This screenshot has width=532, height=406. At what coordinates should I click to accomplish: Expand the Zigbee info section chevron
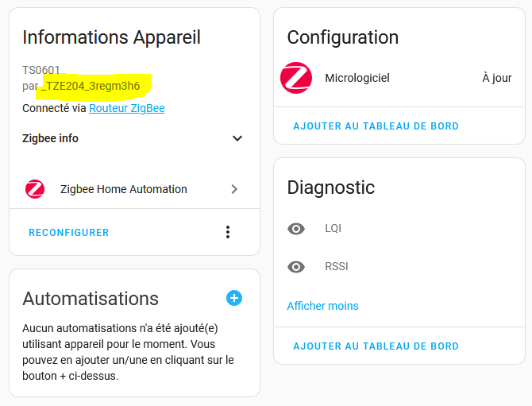237,138
